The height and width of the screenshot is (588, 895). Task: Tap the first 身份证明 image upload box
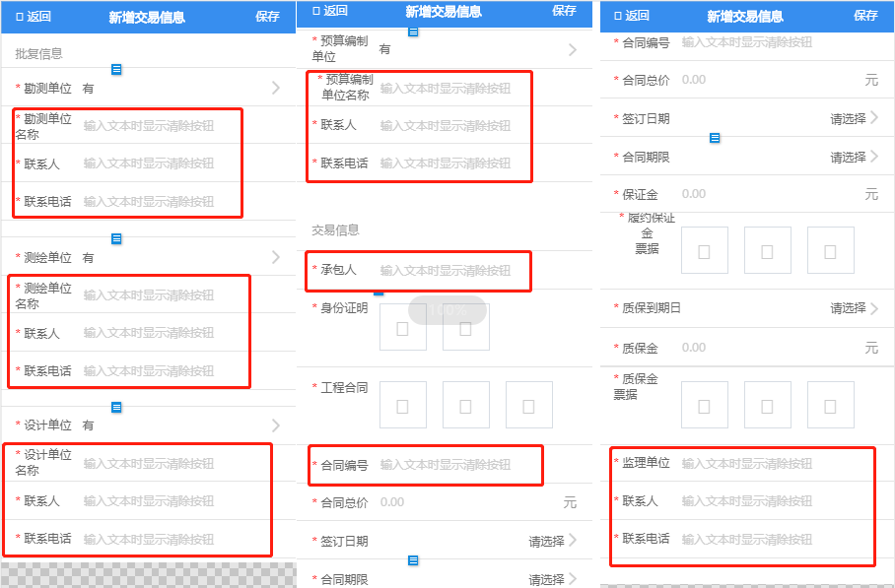click(x=402, y=328)
